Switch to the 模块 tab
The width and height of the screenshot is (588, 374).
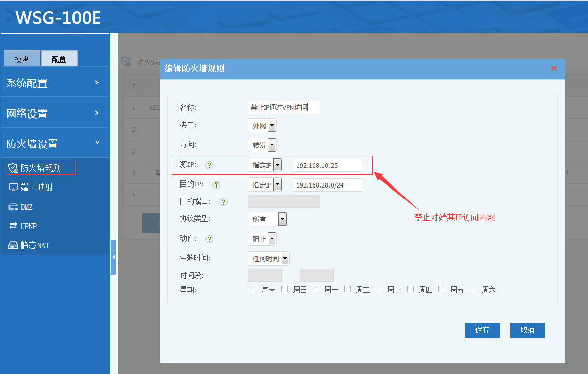tap(22, 59)
